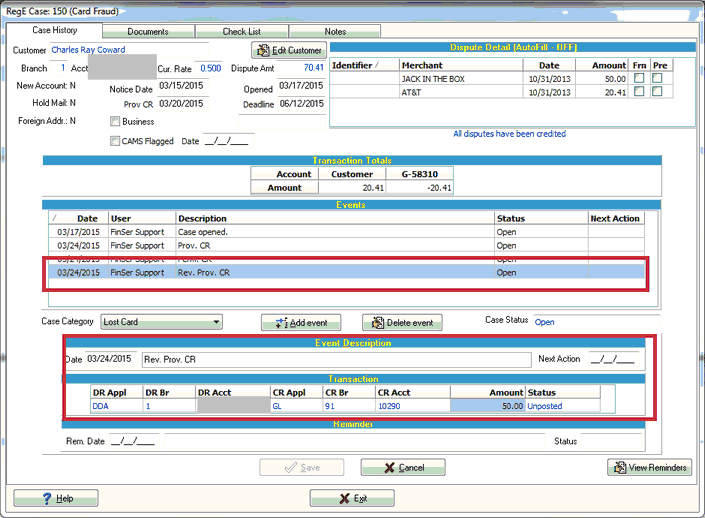This screenshot has width=705, height=518.
Task: Open the Check List tab
Action: pyautogui.click(x=241, y=31)
